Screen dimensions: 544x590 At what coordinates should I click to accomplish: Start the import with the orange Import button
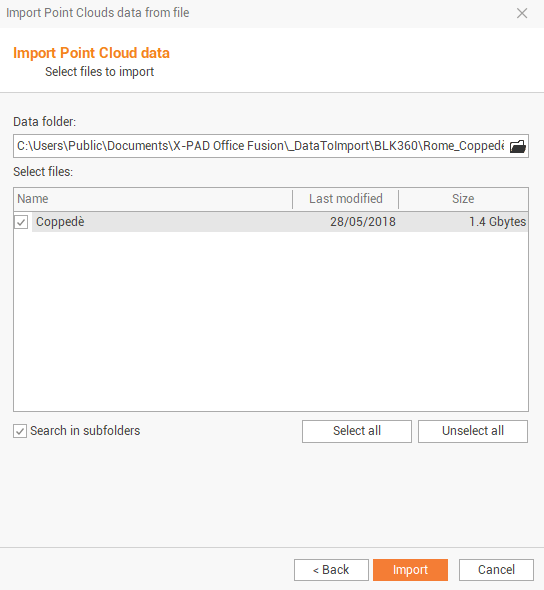[x=410, y=570]
